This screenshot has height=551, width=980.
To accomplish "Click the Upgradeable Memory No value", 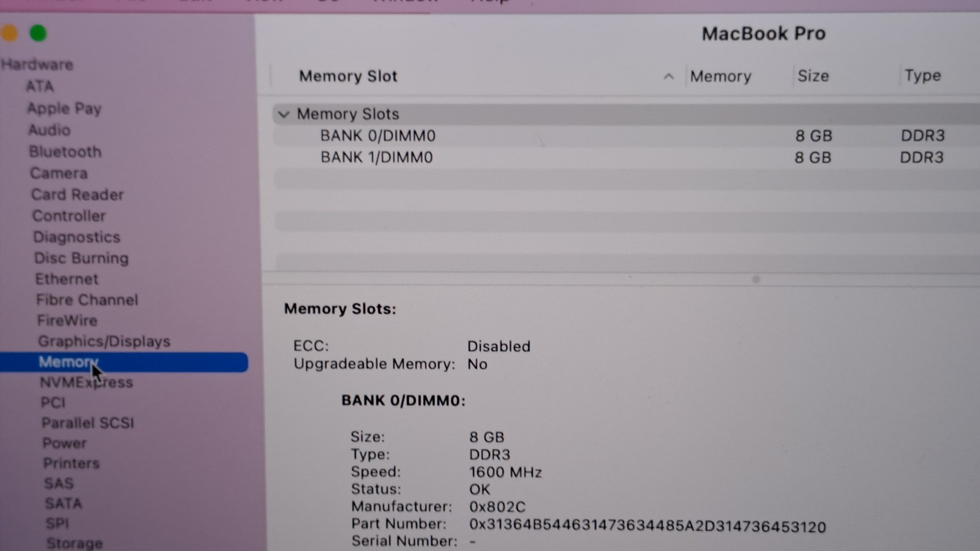I will click(477, 364).
